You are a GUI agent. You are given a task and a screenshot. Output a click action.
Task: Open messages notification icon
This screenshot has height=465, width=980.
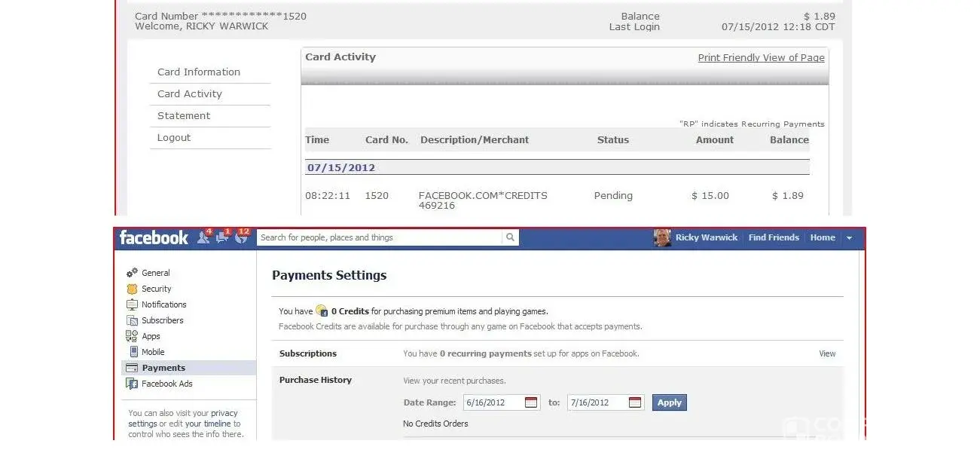point(222,237)
